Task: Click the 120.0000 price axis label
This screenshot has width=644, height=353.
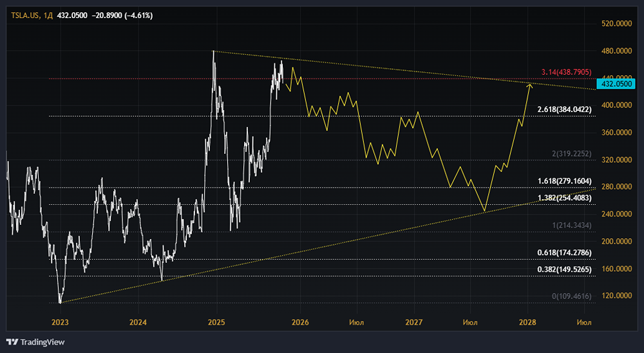Action: pyautogui.click(x=616, y=296)
